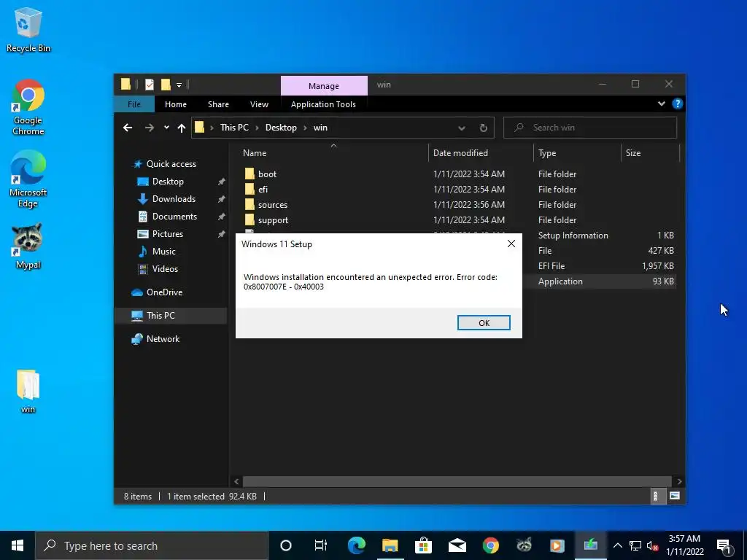Viewport: 747px width, 560px height.
Task: Select Microsoft Edge desktop shortcut
Action: click(28, 179)
